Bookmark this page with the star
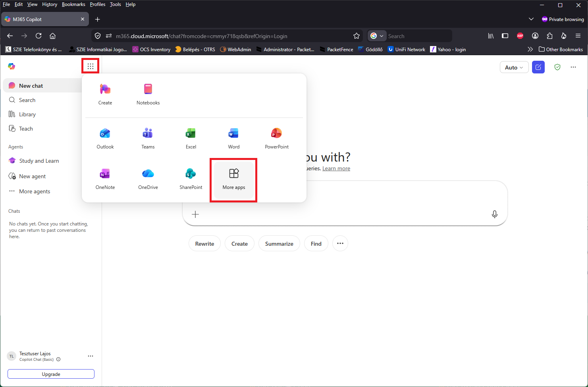 (x=357, y=36)
